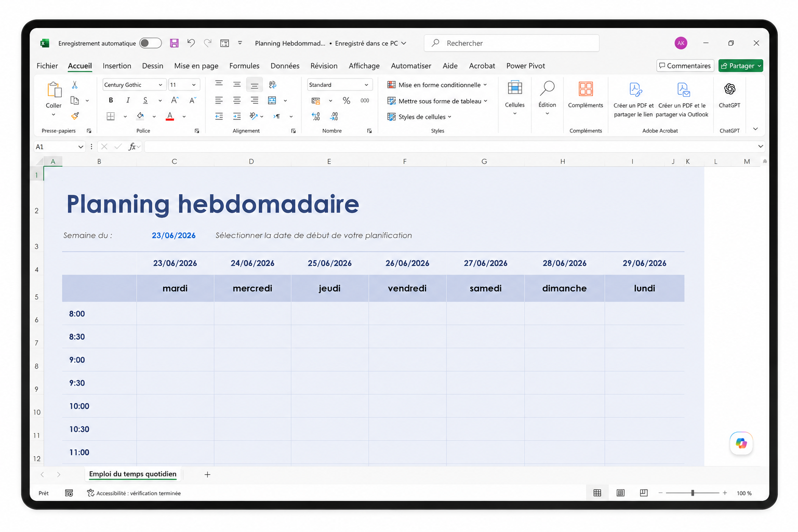The height and width of the screenshot is (532, 798).
Task: Open the Name Box A1 dropdown
Action: (81, 147)
